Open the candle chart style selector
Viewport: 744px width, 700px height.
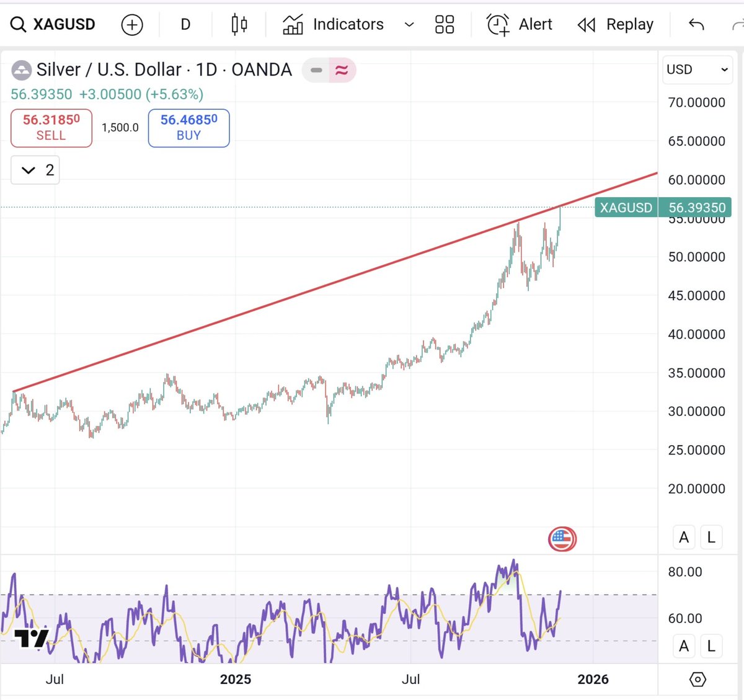coord(237,24)
